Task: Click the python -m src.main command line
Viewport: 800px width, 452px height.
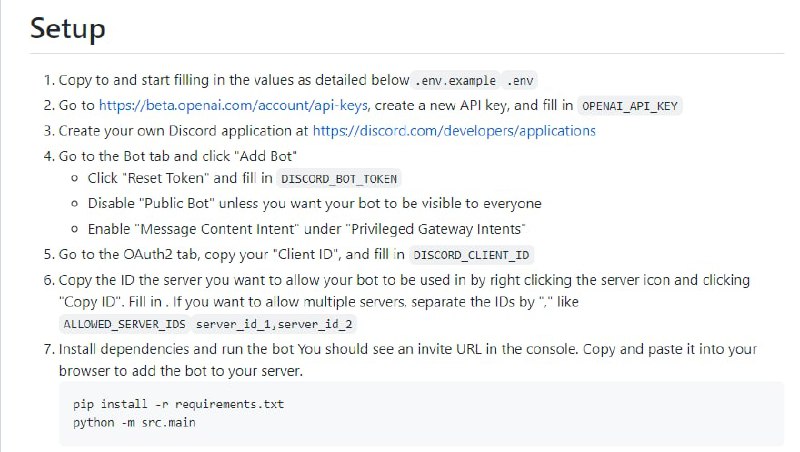Action: pos(134,423)
